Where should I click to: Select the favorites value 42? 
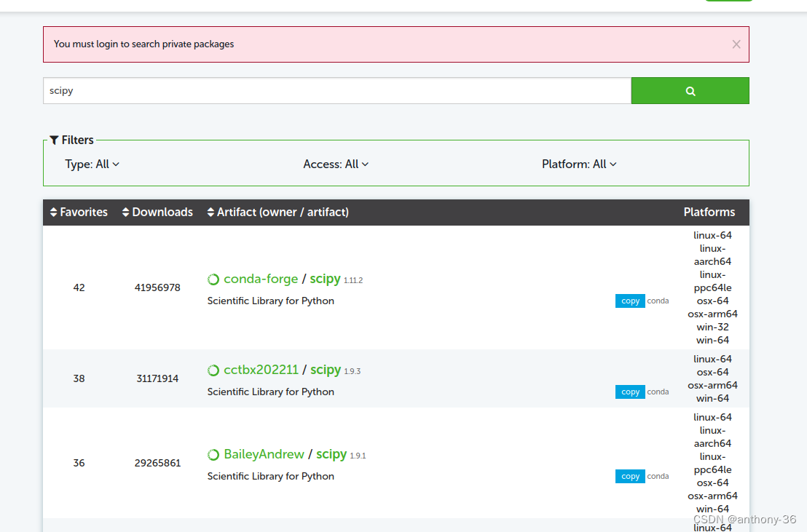click(x=79, y=287)
